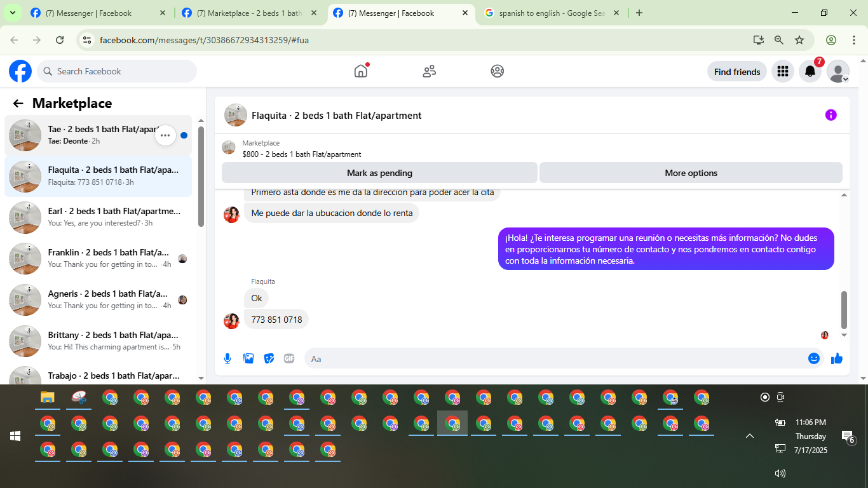Click the volume speaker tray icon
The image size is (868, 488).
pyautogui.click(x=780, y=473)
